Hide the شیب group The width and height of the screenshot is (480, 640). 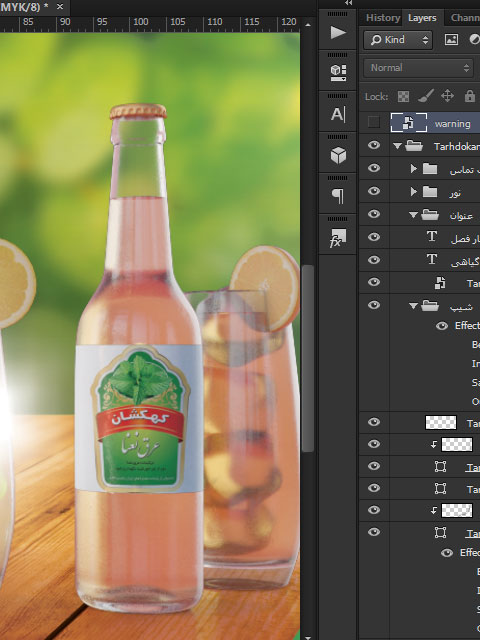(374, 305)
